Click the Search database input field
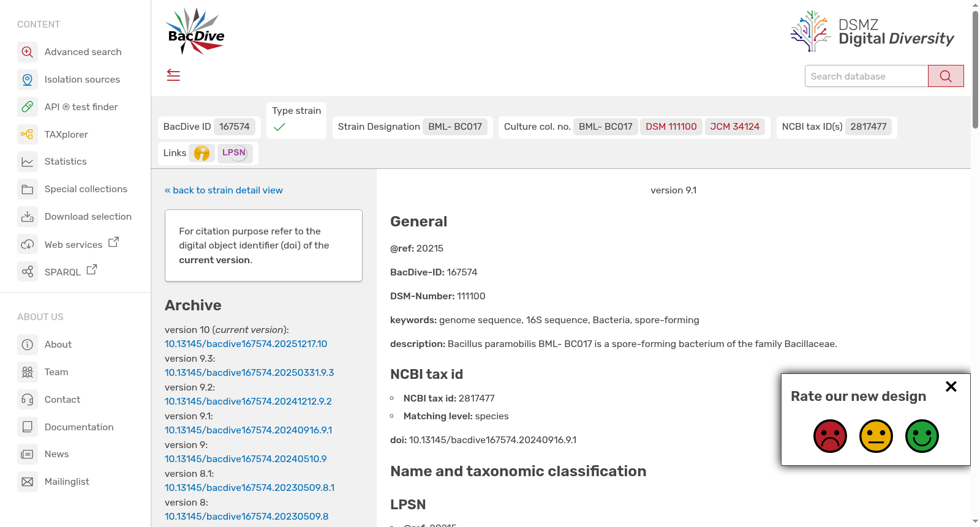This screenshot has width=980, height=527. [x=866, y=76]
